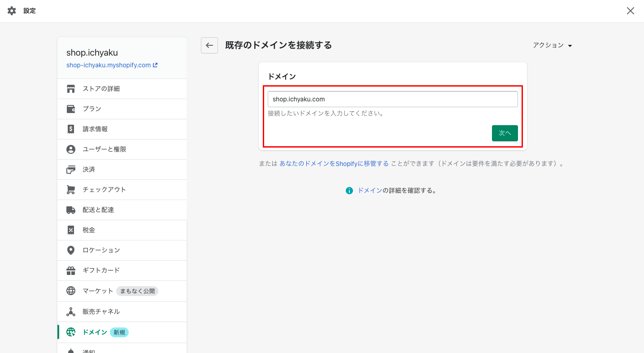Go to ロケーション settings
The height and width of the screenshot is (353, 644).
point(122,250)
